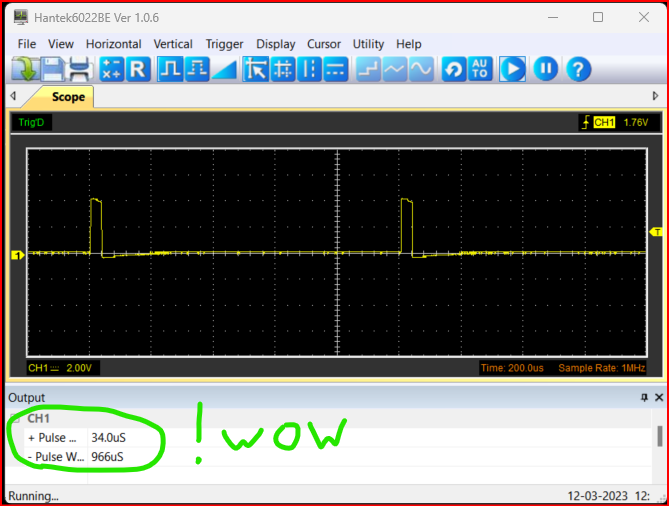Click the Print toolbar icon

click(80, 69)
